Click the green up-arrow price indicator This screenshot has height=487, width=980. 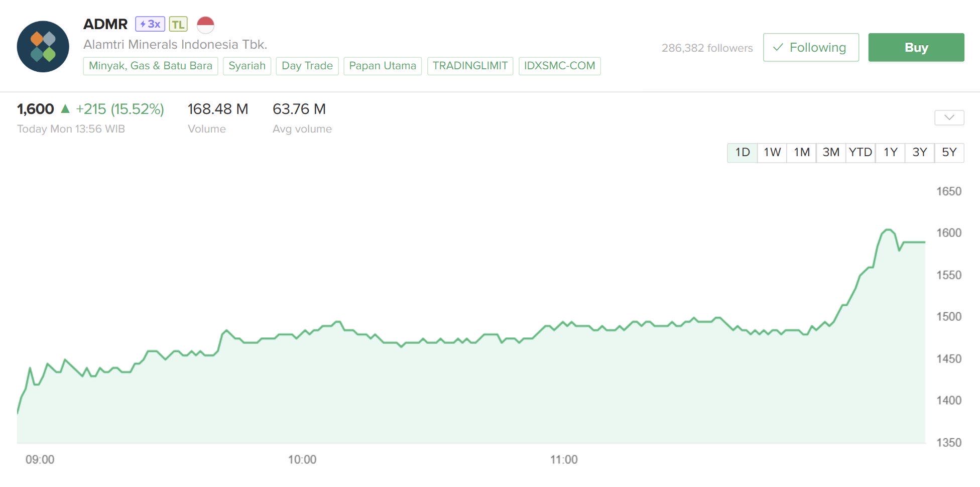click(x=65, y=108)
